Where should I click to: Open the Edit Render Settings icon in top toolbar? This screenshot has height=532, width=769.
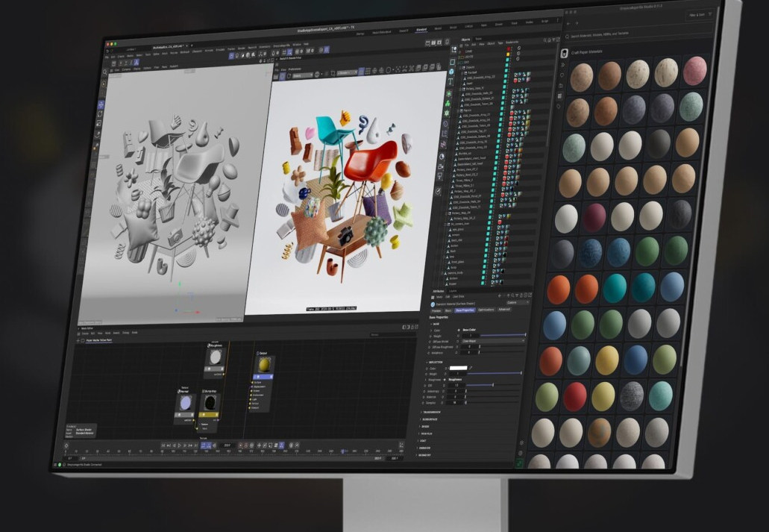tap(439, 43)
